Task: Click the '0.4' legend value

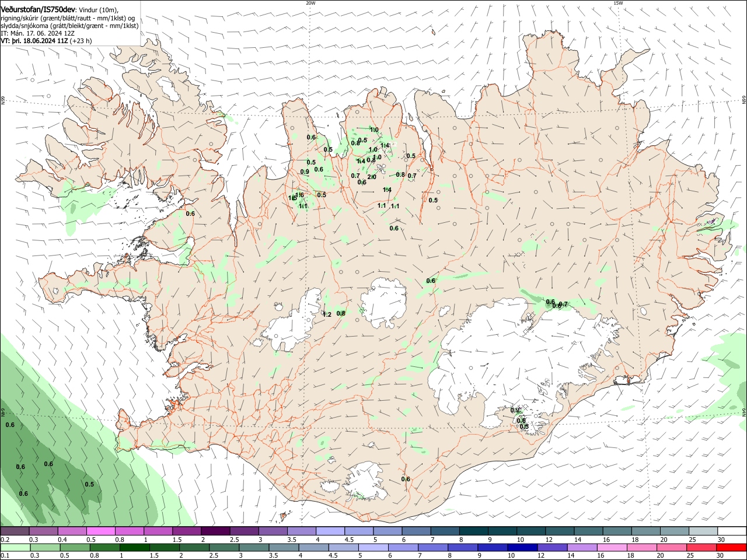Action: tap(62, 540)
